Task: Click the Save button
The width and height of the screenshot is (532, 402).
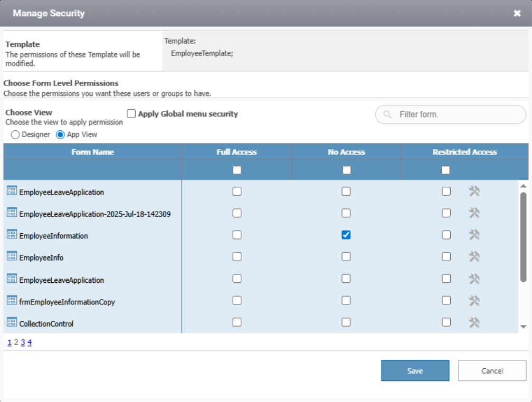Action: (x=415, y=370)
